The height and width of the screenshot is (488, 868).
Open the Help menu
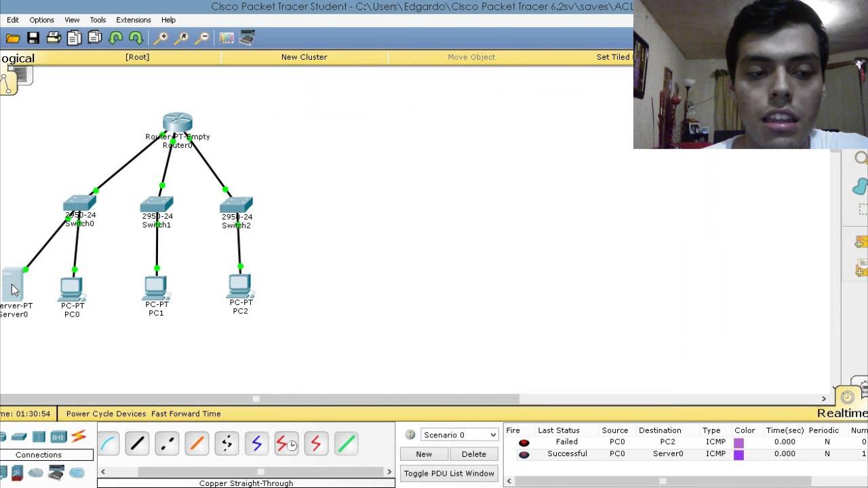(168, 20)
